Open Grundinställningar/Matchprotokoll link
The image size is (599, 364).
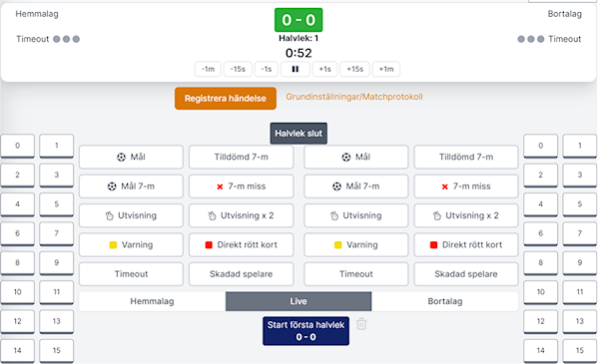pyautogui.click(x=354, y=97)
